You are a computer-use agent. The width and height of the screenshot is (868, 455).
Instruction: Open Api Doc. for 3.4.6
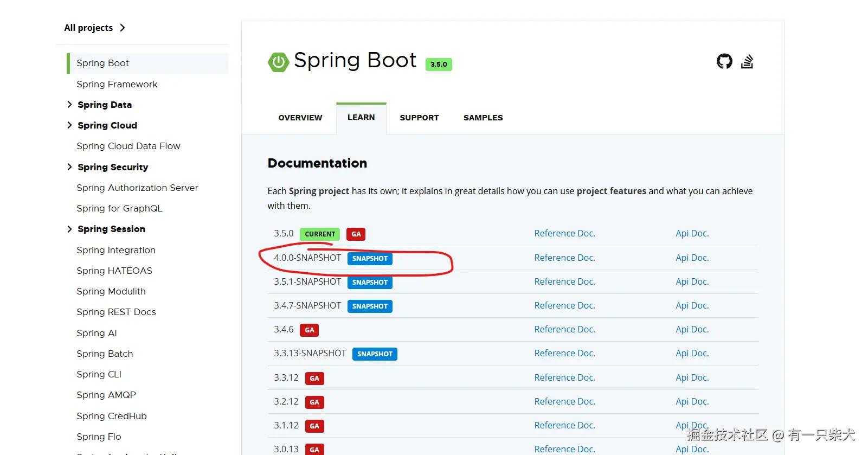(692, 329)
